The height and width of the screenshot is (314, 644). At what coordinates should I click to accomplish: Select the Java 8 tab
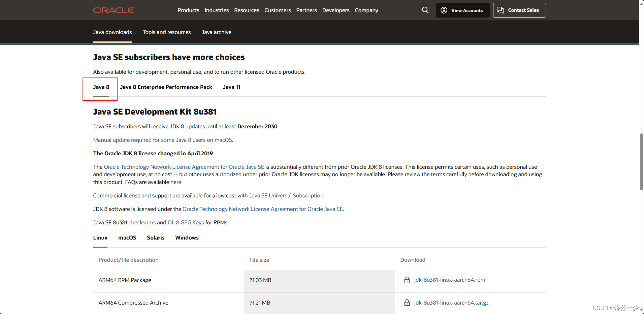[101, 87]
